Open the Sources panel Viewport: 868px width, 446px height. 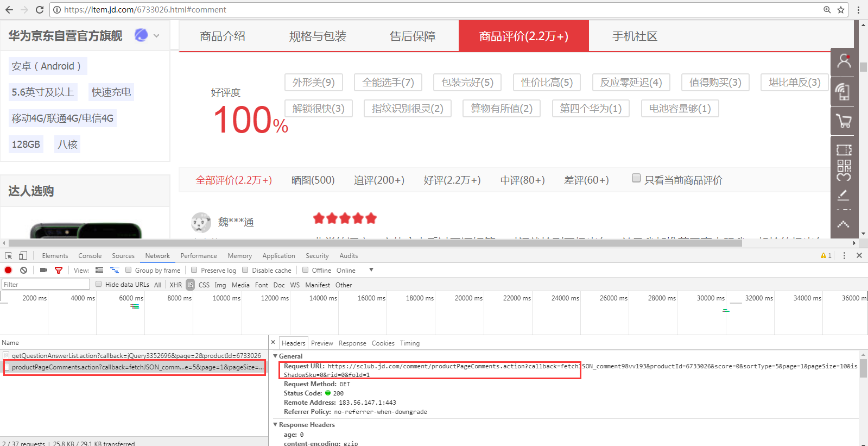123,255
